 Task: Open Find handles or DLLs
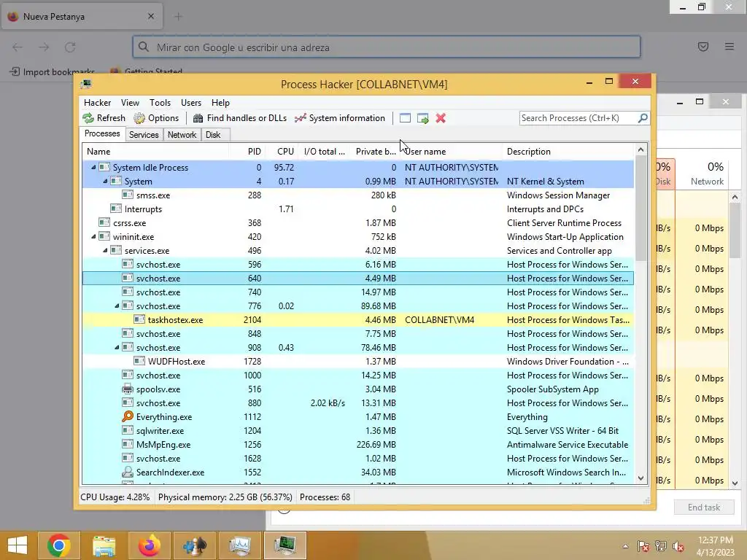coord(239,118)
